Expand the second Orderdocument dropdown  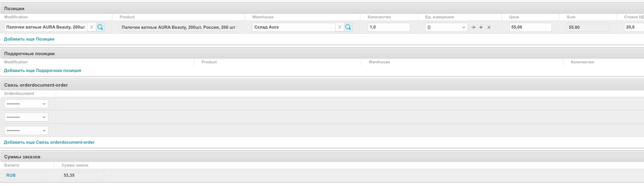pos(26,117)
